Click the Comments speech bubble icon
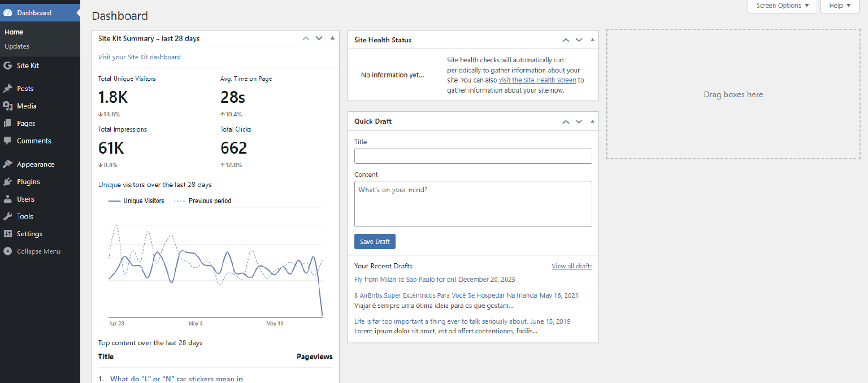This screenshot has width=868, height=383. (7, 141)
